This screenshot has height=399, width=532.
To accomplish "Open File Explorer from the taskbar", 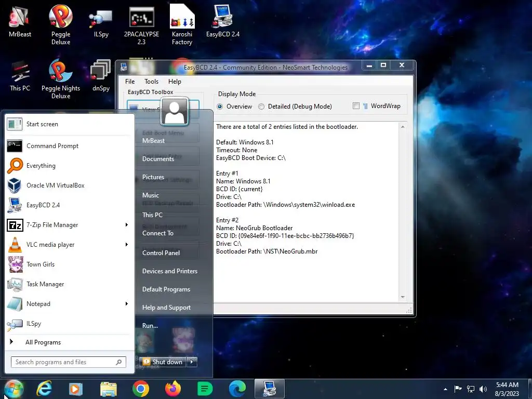I will coord(108,389).
